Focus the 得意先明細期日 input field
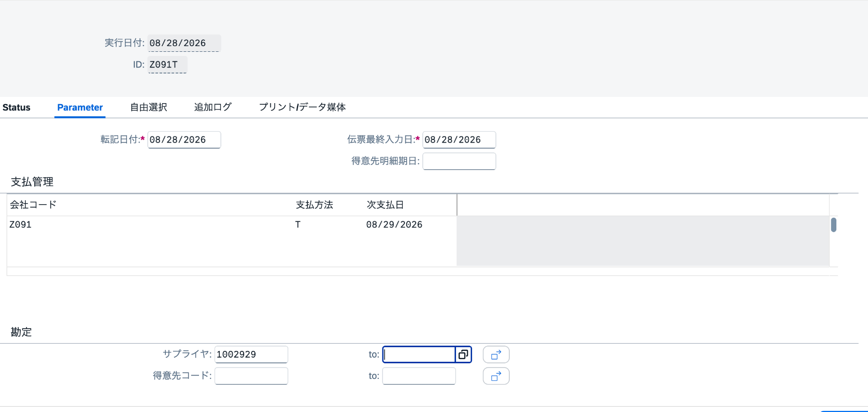This screenshot has height=412, width=868. tap(459, 161)
